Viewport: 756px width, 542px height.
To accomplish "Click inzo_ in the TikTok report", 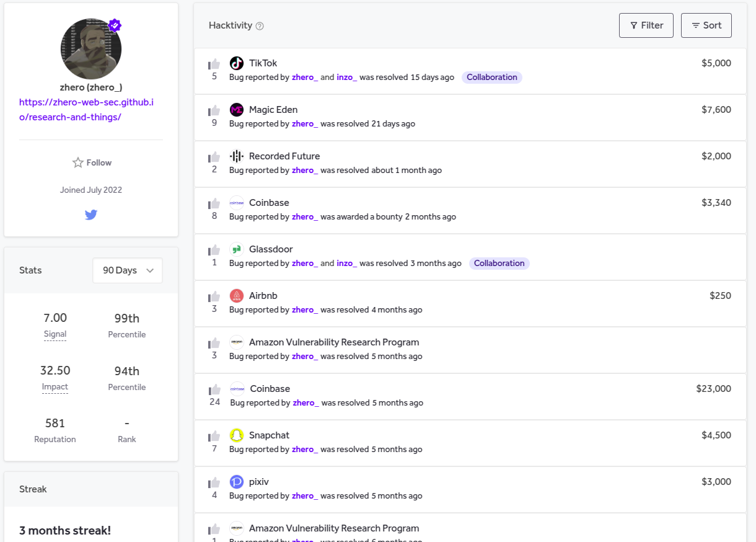I will (347, 78).
